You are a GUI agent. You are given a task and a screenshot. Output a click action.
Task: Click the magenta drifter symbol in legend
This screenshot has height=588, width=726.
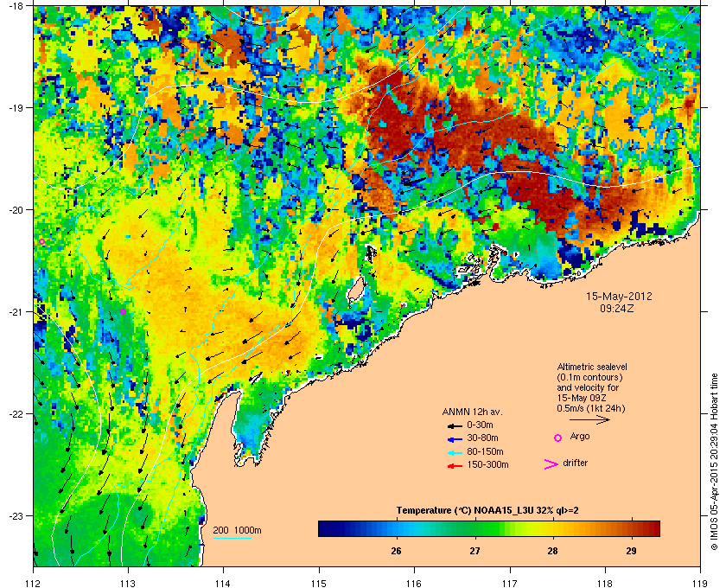[551, 464]
